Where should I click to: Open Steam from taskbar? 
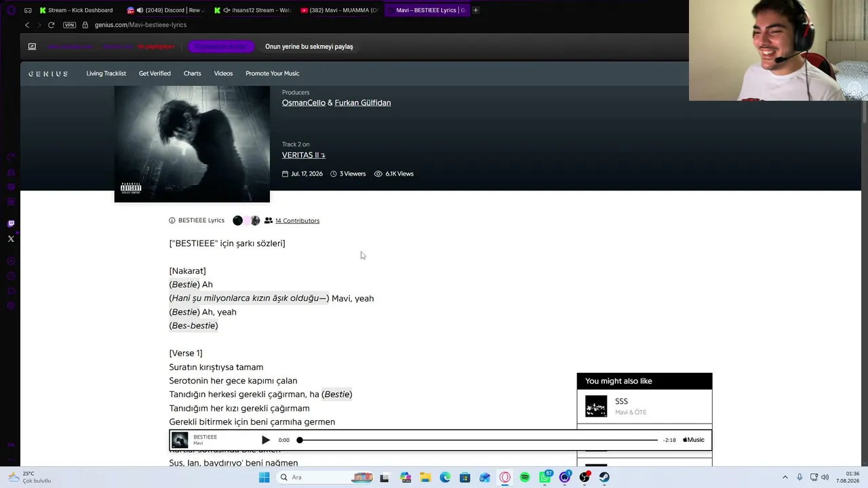pos(604,477)
